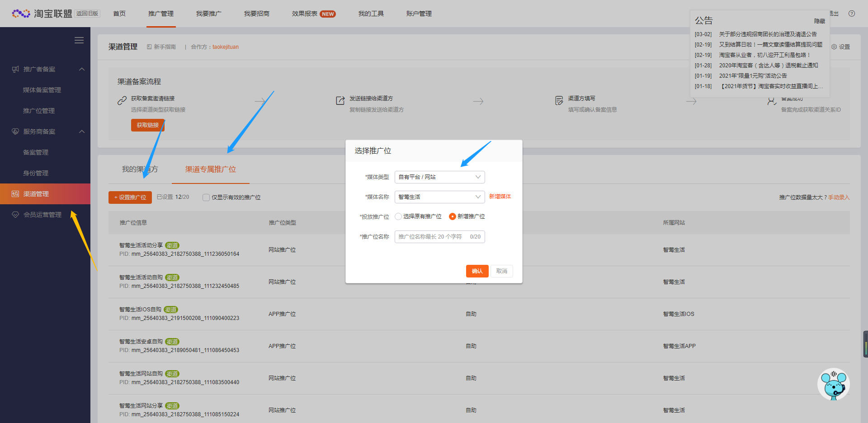Screen dimensions: 868x423
Task: Open the 媒体类型 dropdown
Action: tap(439, 177)
